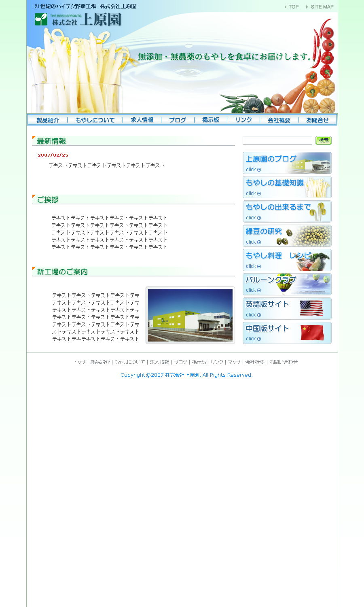
Task: Open the 緑豆の研究 banner
Action: tap(287, 236)
